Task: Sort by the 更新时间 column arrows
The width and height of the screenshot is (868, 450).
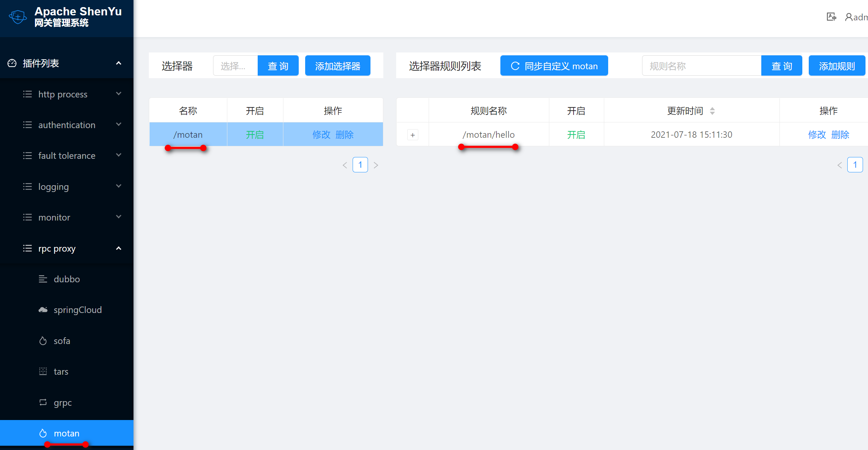Action: click(x=712, y=111)
